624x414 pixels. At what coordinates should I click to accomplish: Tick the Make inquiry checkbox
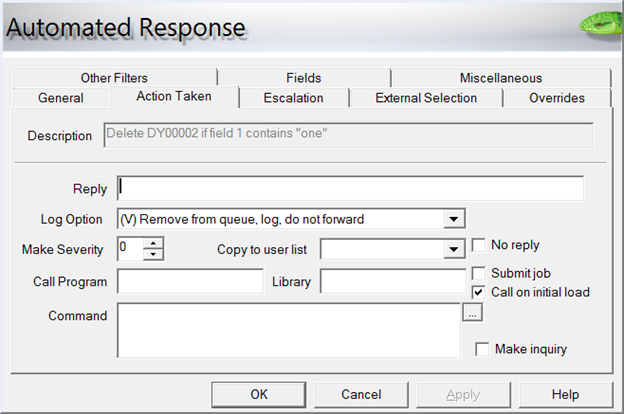(483, 349)
